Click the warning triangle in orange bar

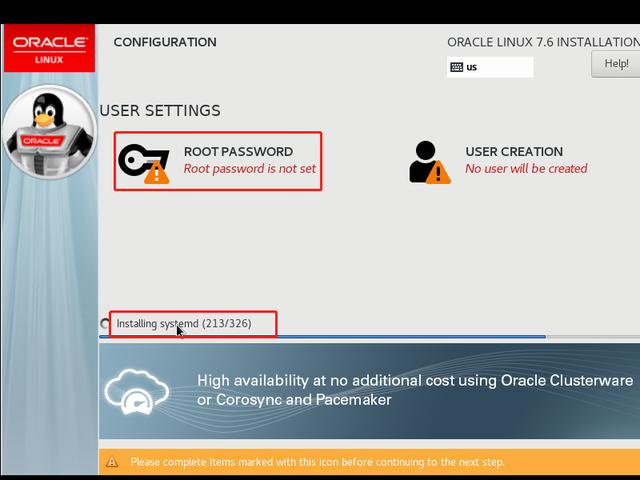click(112, 462)
